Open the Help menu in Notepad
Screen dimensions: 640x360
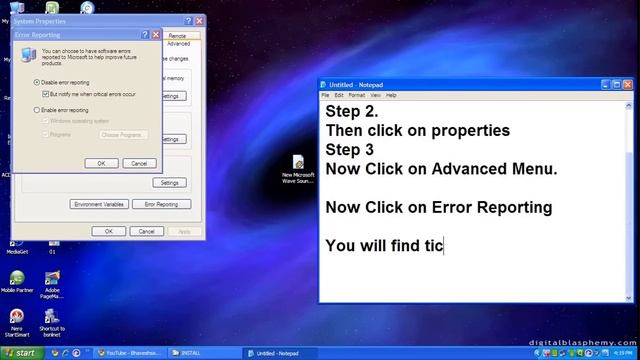(391, 95)
